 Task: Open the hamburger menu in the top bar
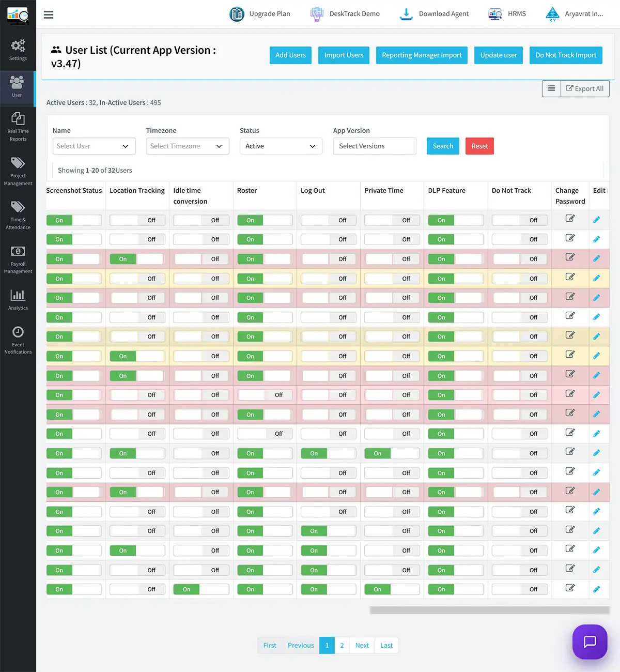pyautogui.click(x=49, y=14)
